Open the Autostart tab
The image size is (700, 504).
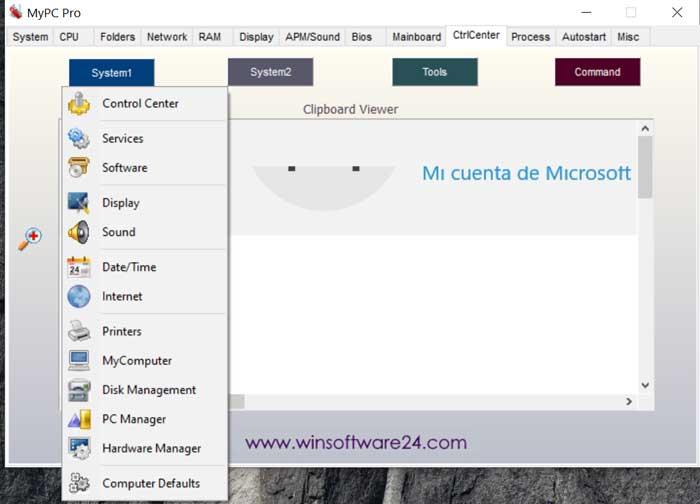pos(584,37)
